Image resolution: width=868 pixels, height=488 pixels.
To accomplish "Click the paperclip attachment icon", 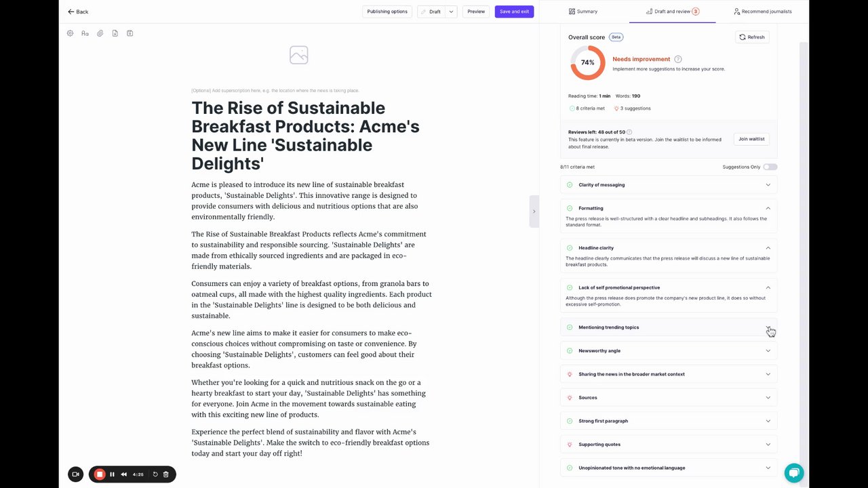I will 100,33.
